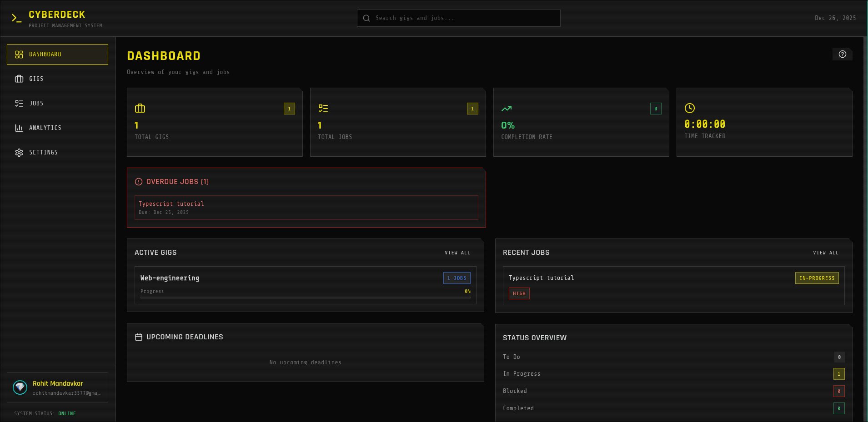Click the checklist icon in Total Jobs card
Screen dimensions: 868x422
(323, 108)
